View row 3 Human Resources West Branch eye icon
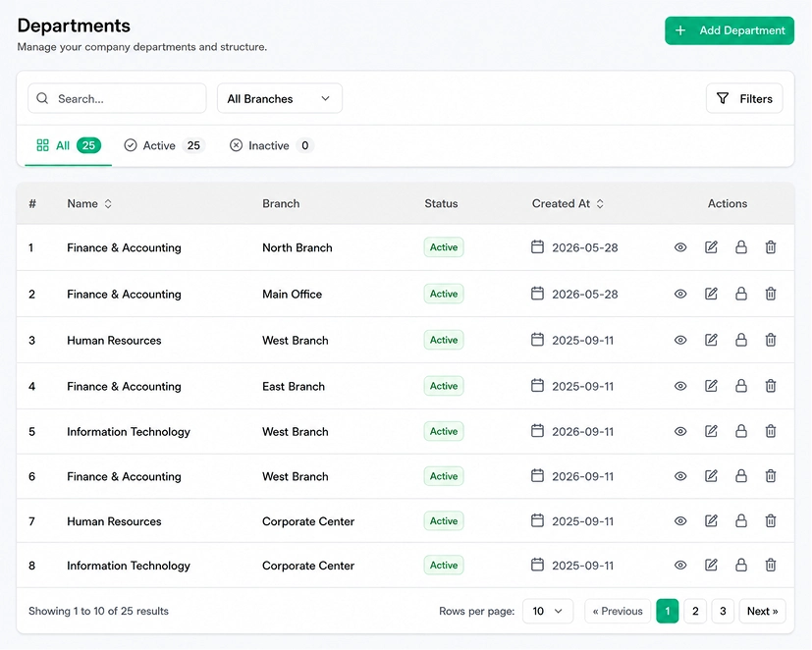Image resolution: width=812 pixels, height=650 pixels. pos(680,340)
